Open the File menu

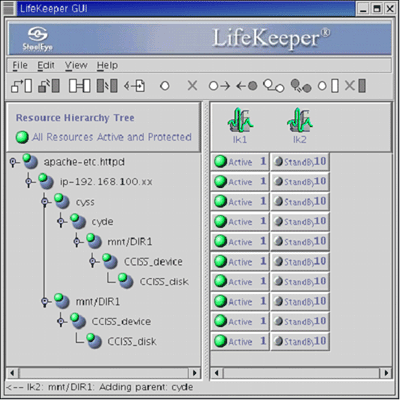click(x=20, y=65)
